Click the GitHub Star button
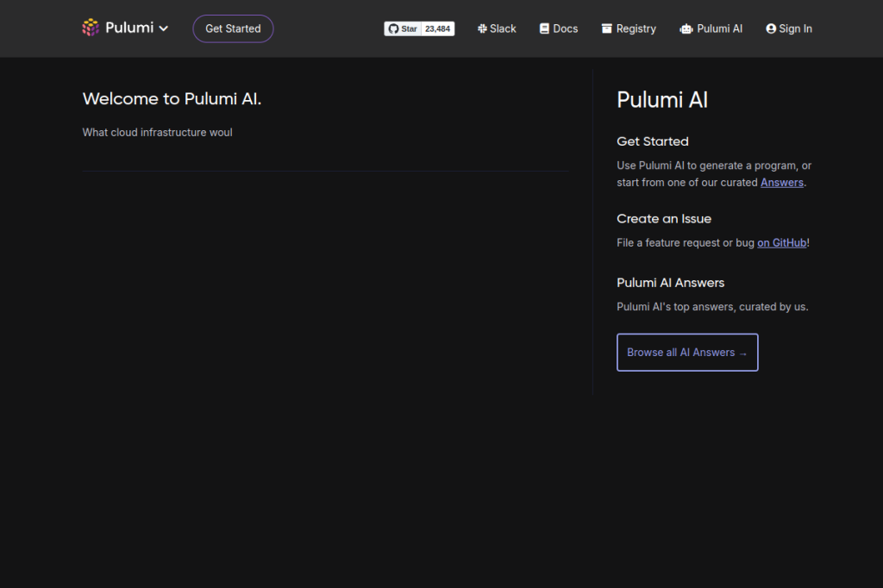Viewport: 883px width, 588px height. tap(403, 28)
